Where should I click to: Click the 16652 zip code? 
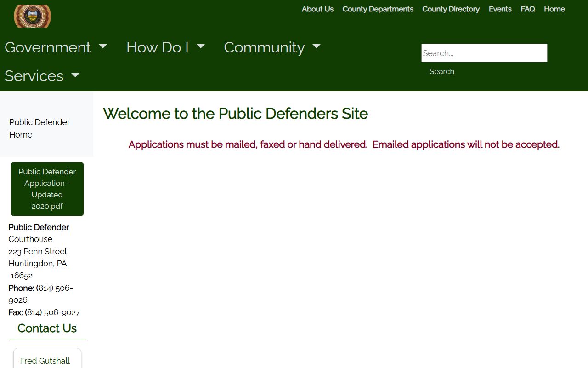(22, 276)
